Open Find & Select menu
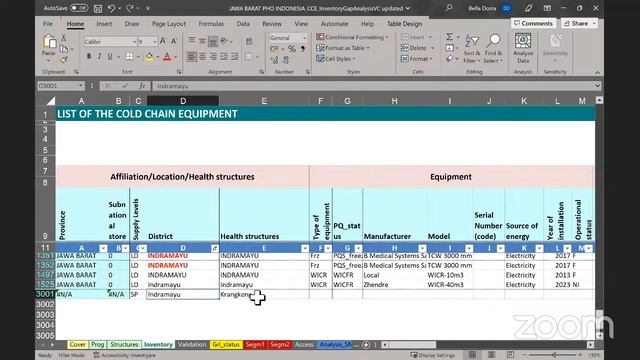 tap(493, 49)
